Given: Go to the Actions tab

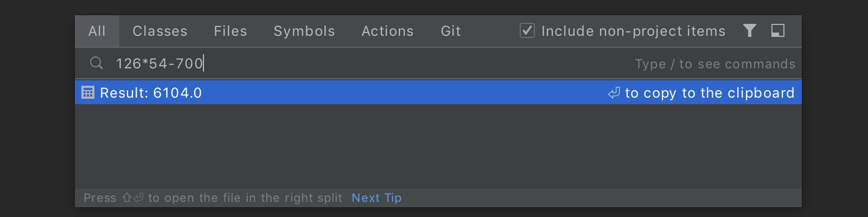Looking at the screenshot, I should [x=388, y=31].
